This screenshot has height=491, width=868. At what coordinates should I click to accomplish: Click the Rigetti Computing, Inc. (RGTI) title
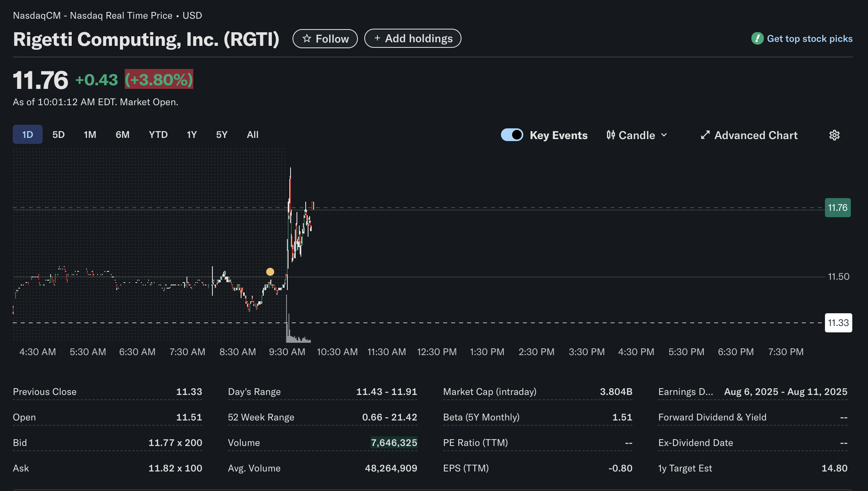[x=146, y=39]
